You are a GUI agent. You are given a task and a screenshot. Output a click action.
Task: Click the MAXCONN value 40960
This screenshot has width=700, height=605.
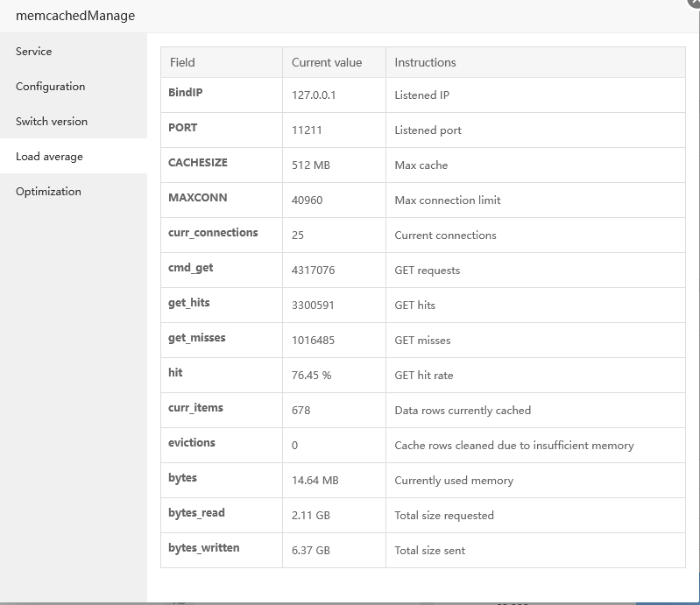pos(308,200)
